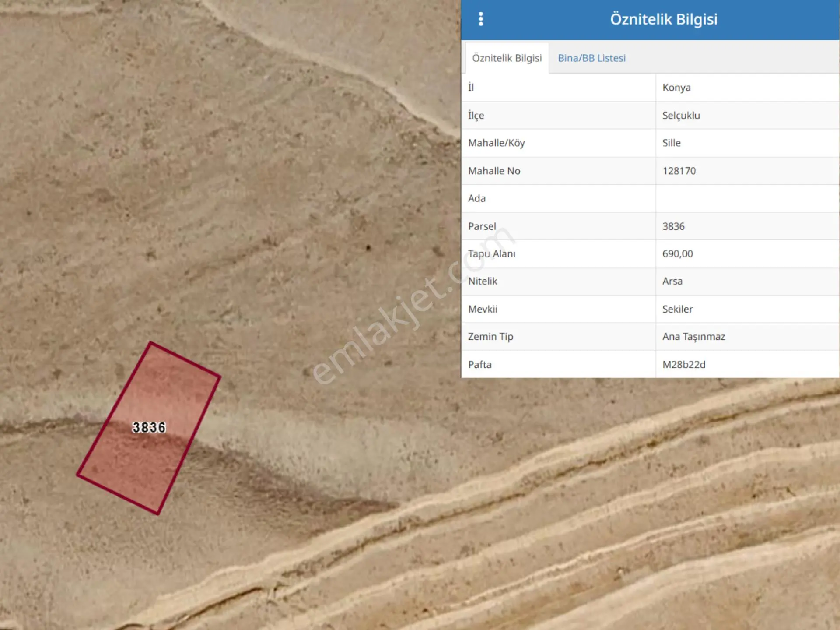Viewport: 840px width, 630px height.
Task: Select the Mevkii value Sekiler
Action: point(677,309)
